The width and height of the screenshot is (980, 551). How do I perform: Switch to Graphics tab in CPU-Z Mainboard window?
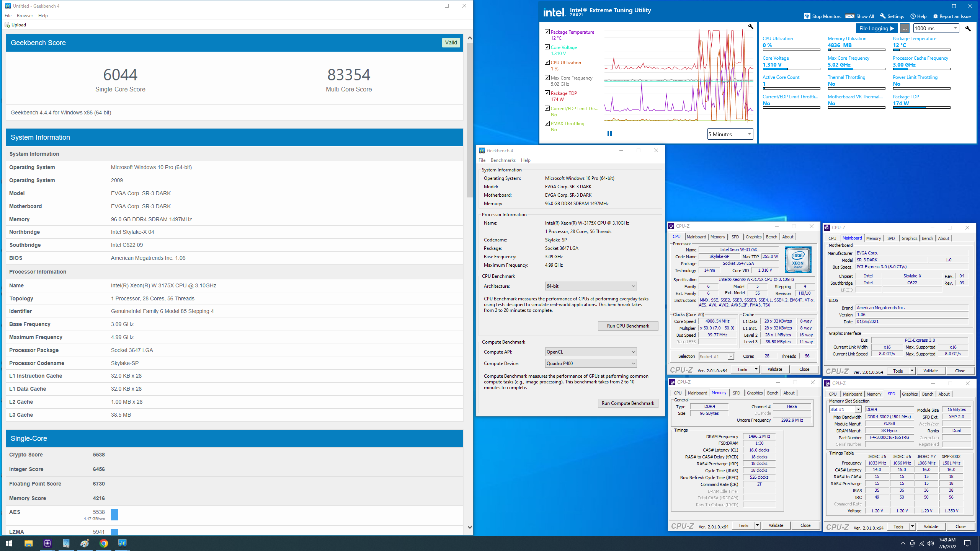click(909, 238)
